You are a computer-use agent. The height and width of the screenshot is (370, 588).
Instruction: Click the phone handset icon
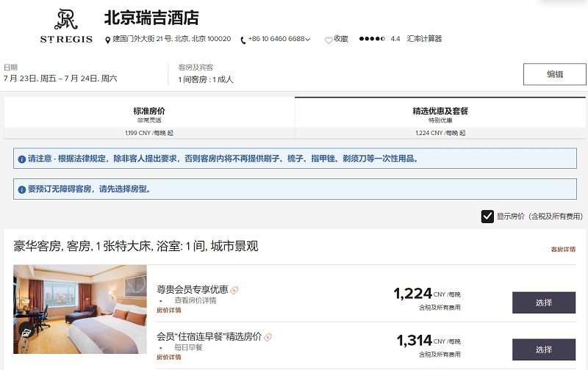pyautogui.click(x=243, y=40)
